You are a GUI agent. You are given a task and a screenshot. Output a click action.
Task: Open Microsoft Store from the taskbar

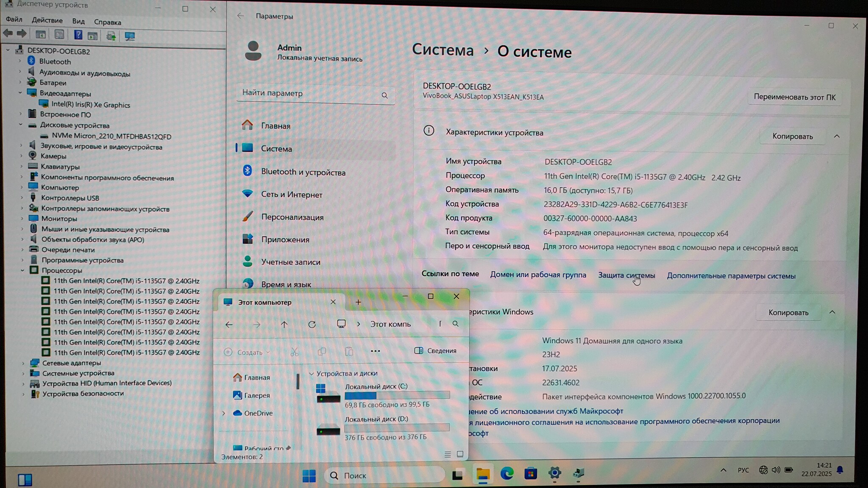click(531, 473)
